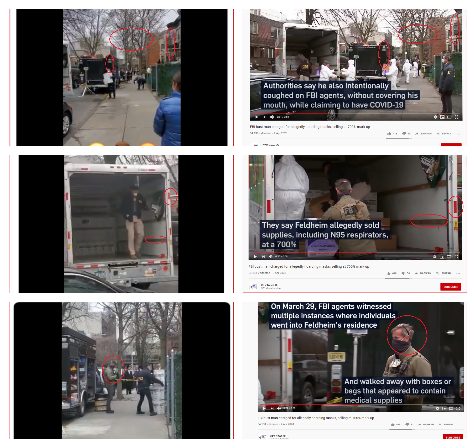This screenshot has width=476, height=448.
Task: Play the video paused at 0:21
Action: [257, 117]
